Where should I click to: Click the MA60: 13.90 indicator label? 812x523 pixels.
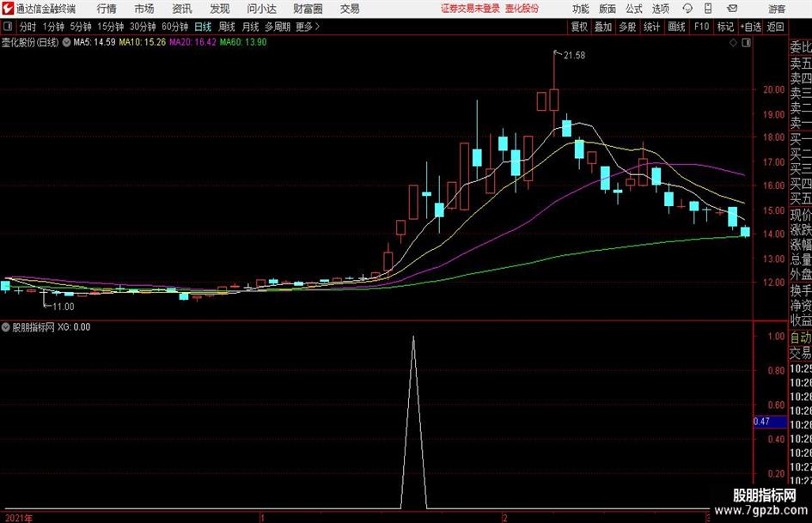[x=243, y=42]
